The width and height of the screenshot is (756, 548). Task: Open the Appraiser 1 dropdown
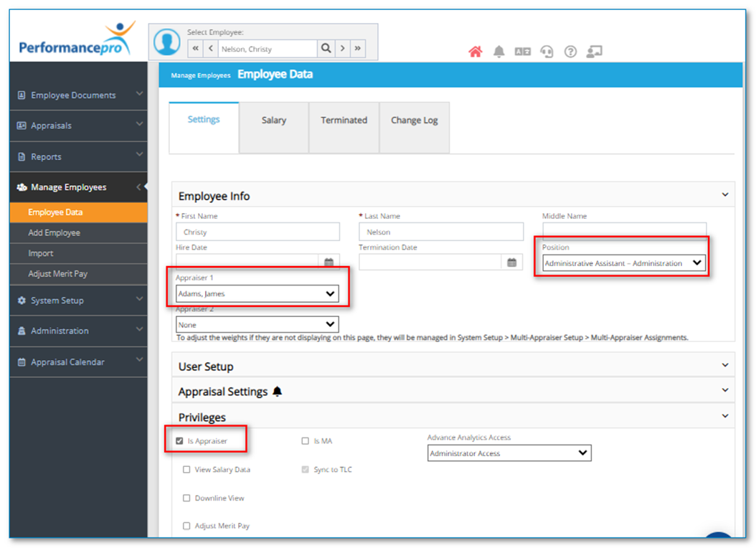coord(257,293)
